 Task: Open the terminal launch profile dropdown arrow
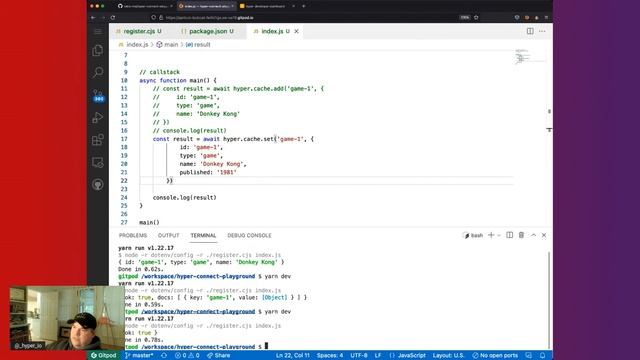coord(499,236)
